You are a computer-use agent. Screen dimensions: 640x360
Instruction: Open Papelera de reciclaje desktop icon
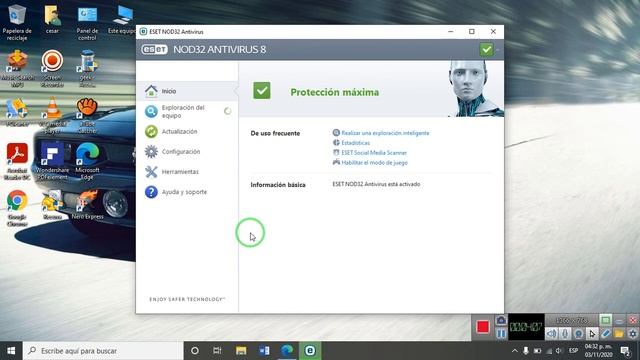[x=17, y=22]
